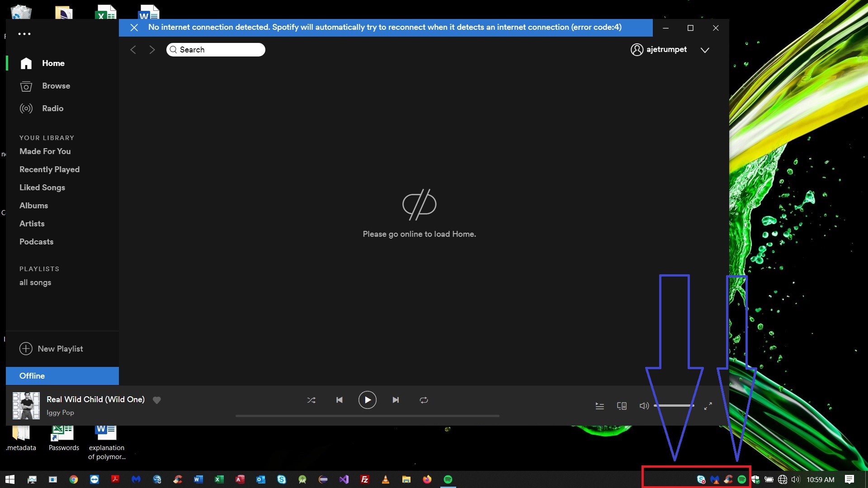The image size is (868, 488).
Task: Open the Windows Start menu
Action: click(10, 479)
